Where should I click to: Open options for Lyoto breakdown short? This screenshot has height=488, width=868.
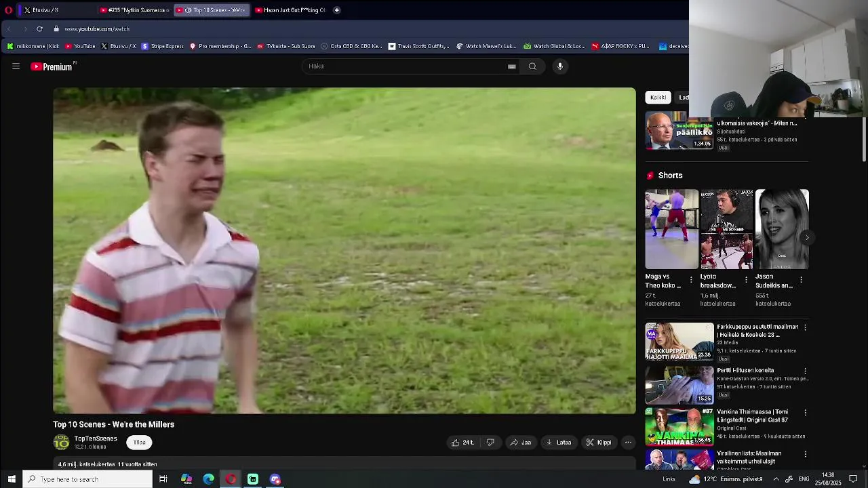[x=746, y=279]
